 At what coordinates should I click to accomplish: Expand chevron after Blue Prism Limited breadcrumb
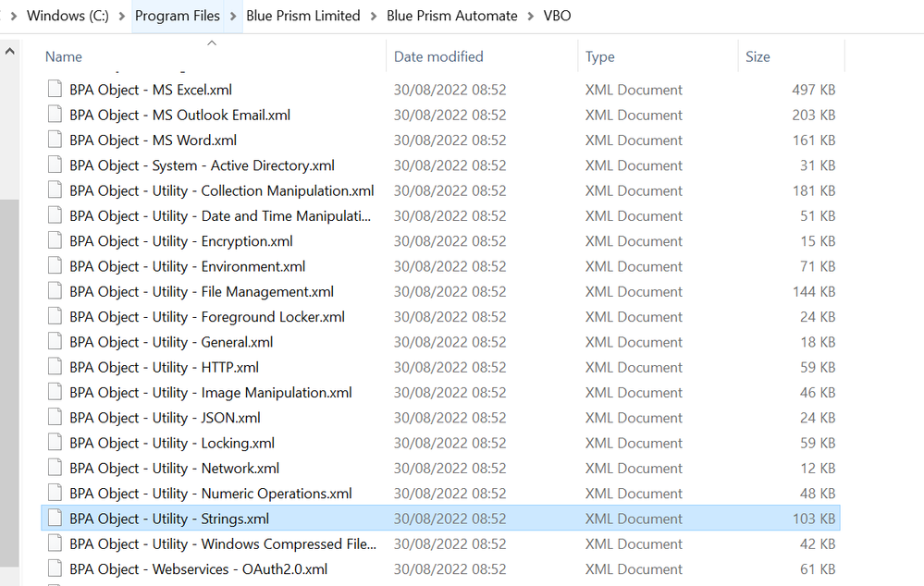(374, 16)
